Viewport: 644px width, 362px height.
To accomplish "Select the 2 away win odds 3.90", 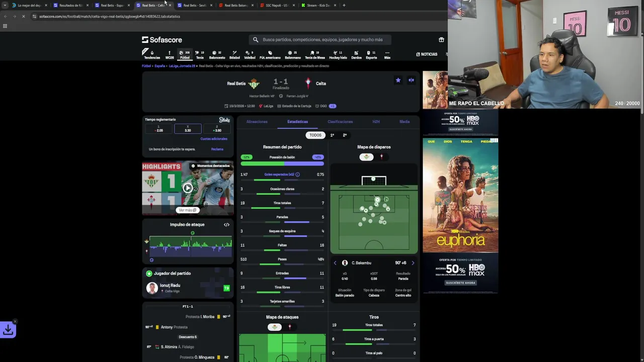I will click(217, 129).
